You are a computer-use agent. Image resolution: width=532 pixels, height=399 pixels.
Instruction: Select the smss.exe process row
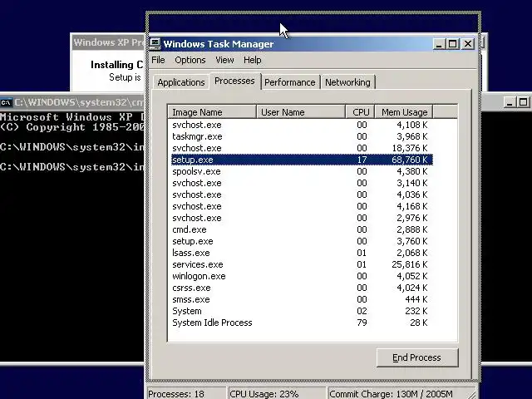[x=302, y=299]
